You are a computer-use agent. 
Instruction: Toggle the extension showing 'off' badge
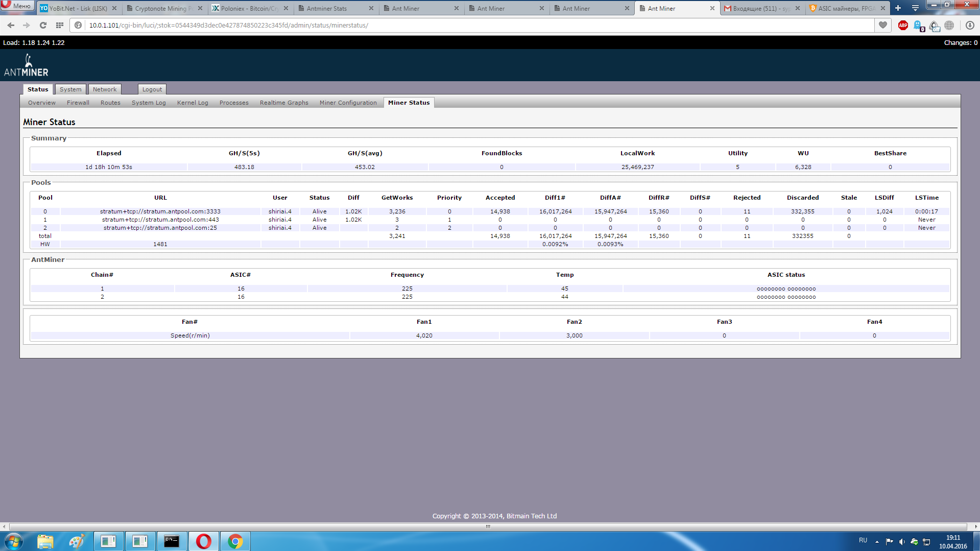934,26
